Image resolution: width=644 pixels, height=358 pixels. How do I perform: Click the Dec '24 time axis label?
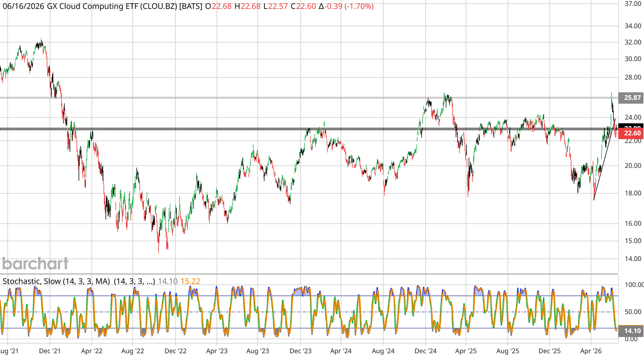(425, 351)
